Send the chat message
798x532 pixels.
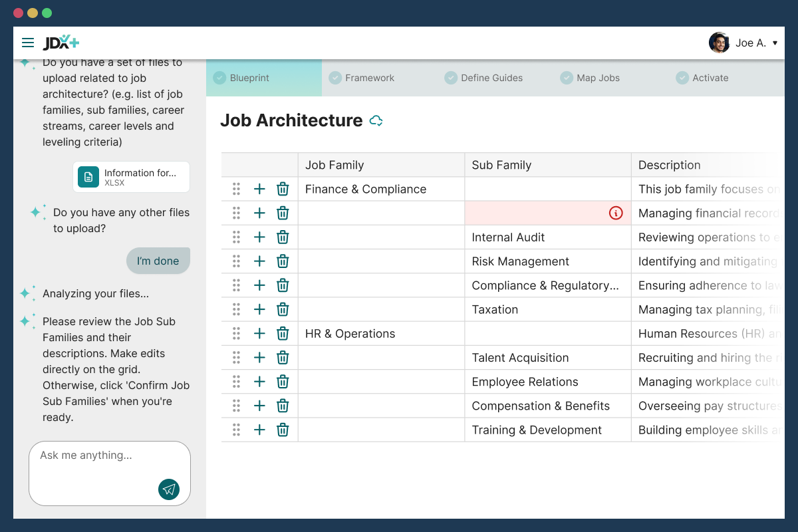(169, 489)
